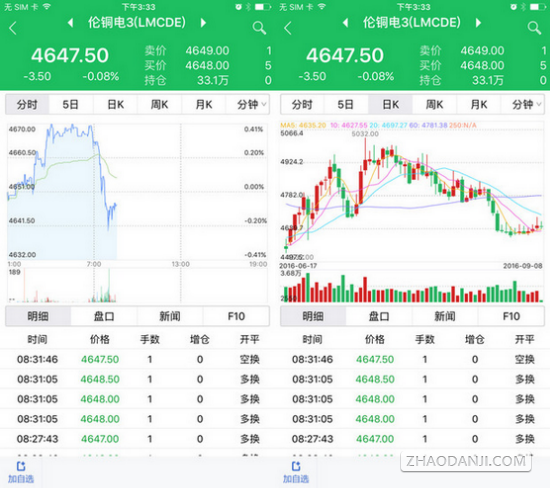Viewport: 550px width, 488px height.
Task: Tap 2016-06-17 start date label
Action: [x=298, y=266]
